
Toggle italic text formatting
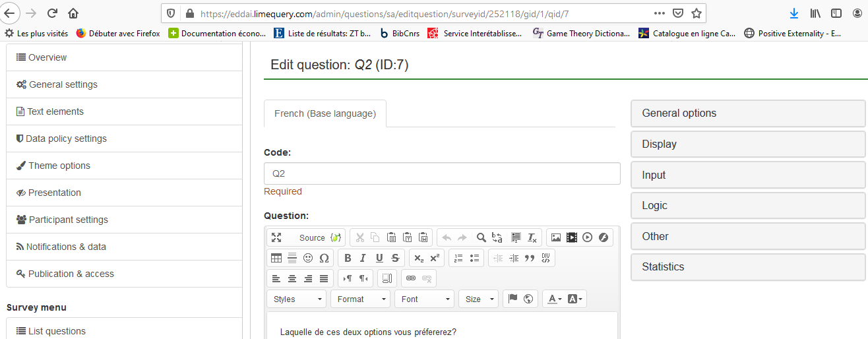(363, 258)
